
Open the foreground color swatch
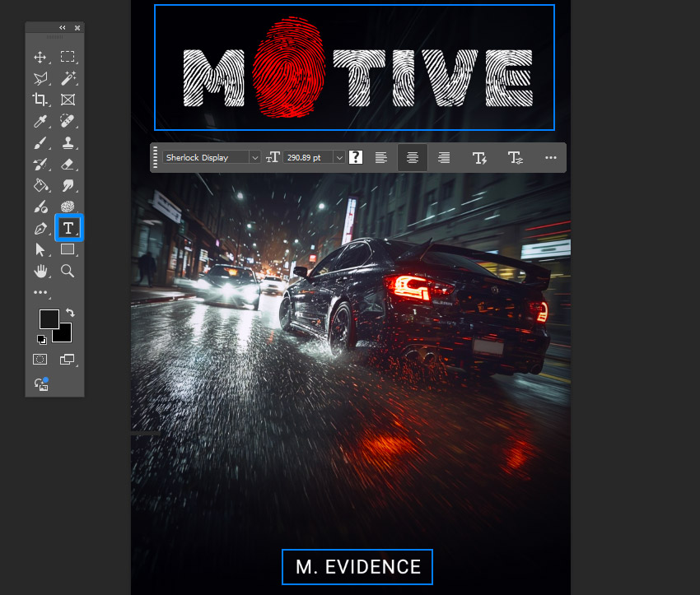[x=49, y=319]
